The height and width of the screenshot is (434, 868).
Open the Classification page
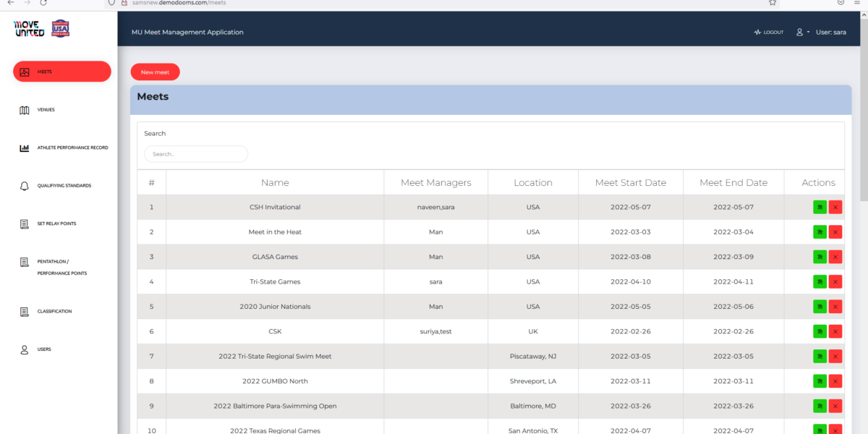[54, 312]
